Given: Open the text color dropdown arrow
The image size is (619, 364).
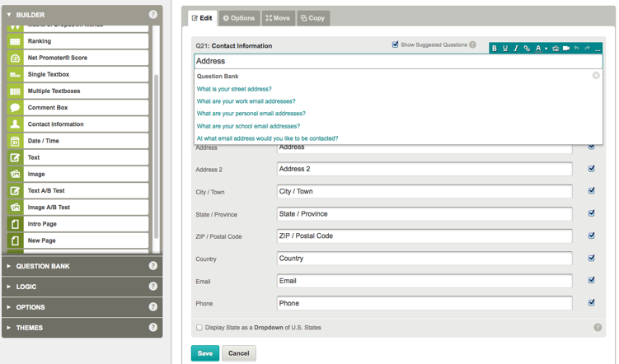Looking at the screenshot, I should click(546, 49).
